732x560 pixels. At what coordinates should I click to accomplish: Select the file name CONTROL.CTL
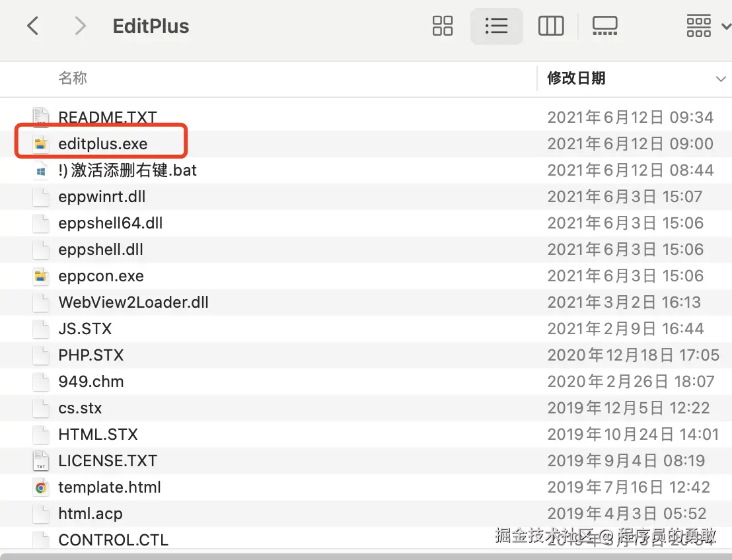113,540
